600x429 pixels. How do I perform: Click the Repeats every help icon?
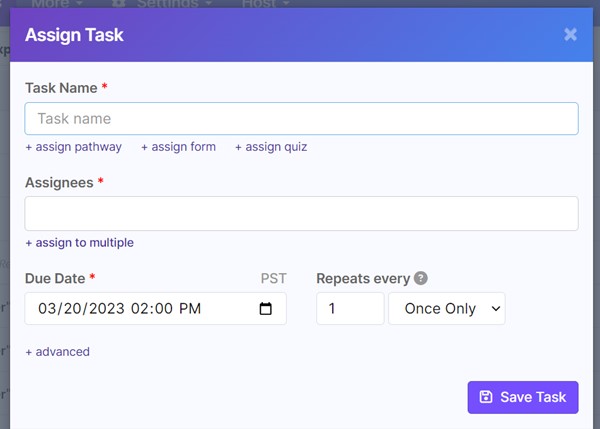coord(421,278)
